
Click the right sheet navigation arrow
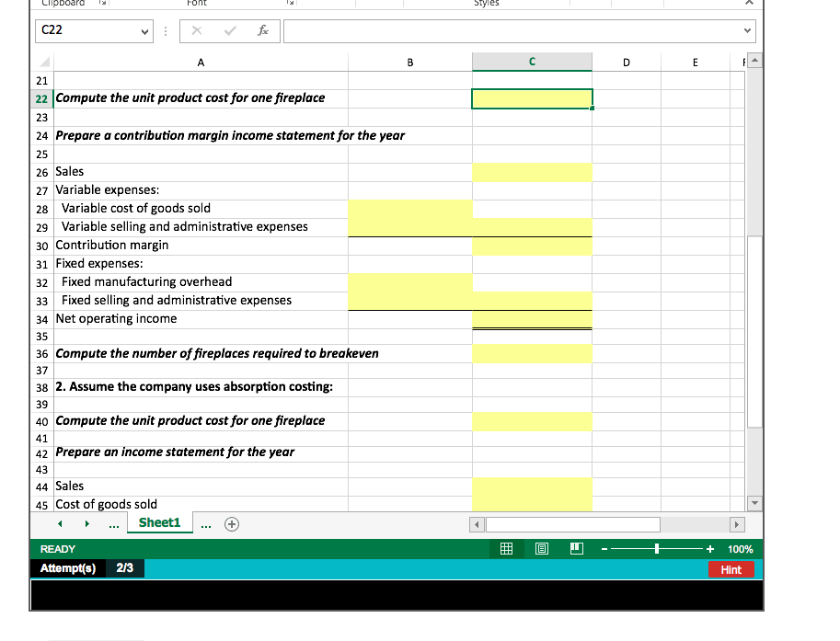click(86, 522)
